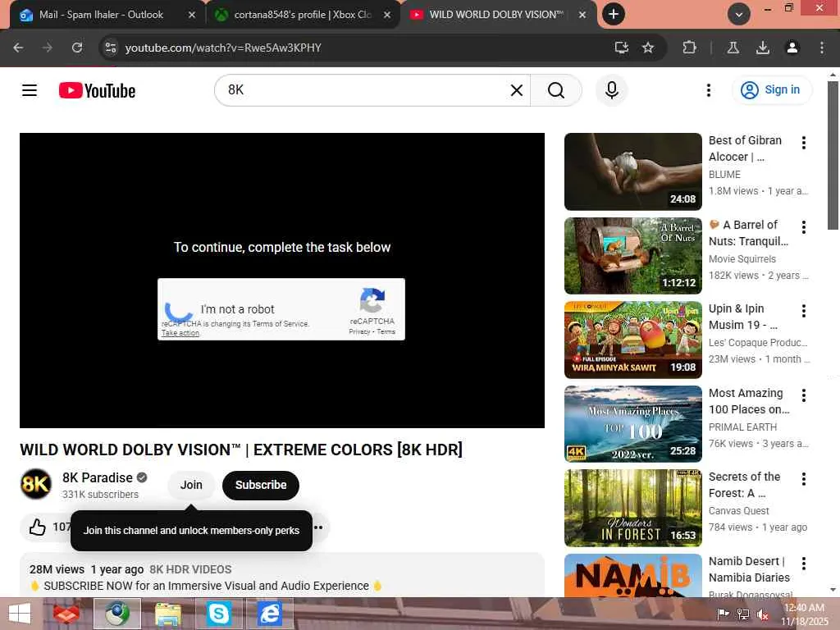View site information icon in address bar
Viewport: 840px width, 630px height.
point(111,48)
